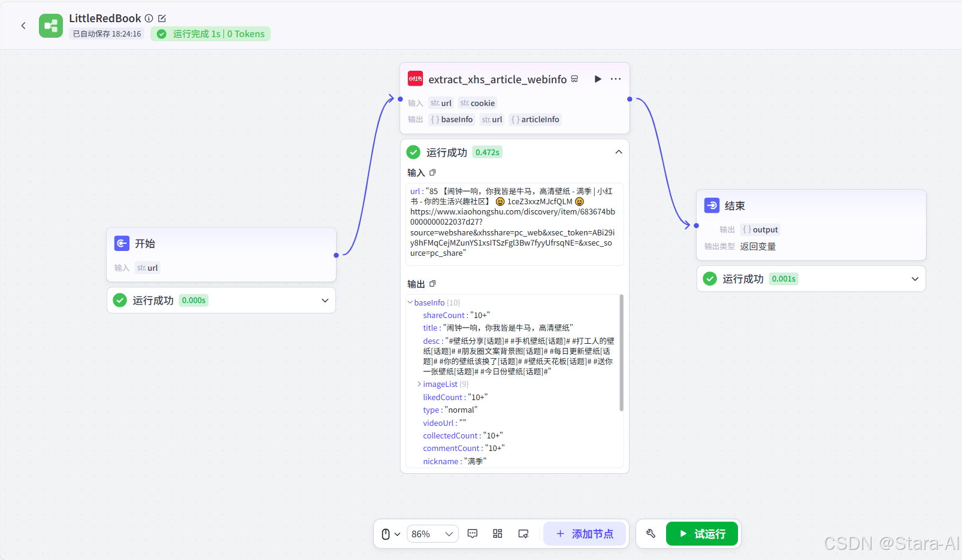This screenshot has width=962, height=560.
Task: Select the baseInfo output tag
Action: click(x=452, y=119)
